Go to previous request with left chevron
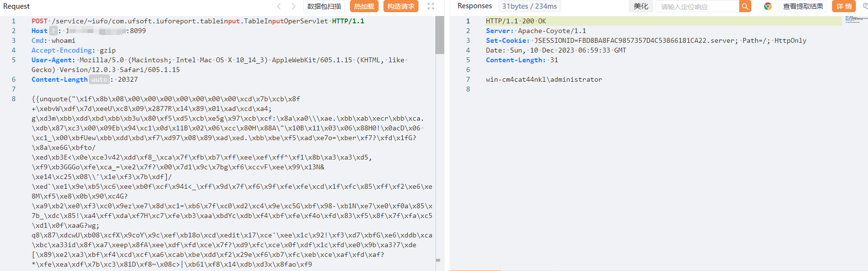Image resolution: width=868 pixels, height=271 pixels. (279, 6)
